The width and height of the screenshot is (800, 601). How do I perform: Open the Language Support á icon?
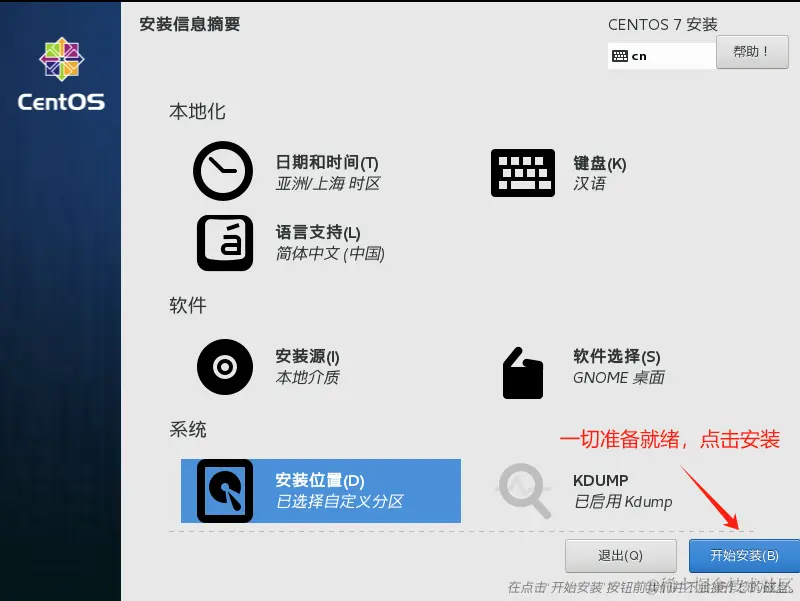(225, 243)
